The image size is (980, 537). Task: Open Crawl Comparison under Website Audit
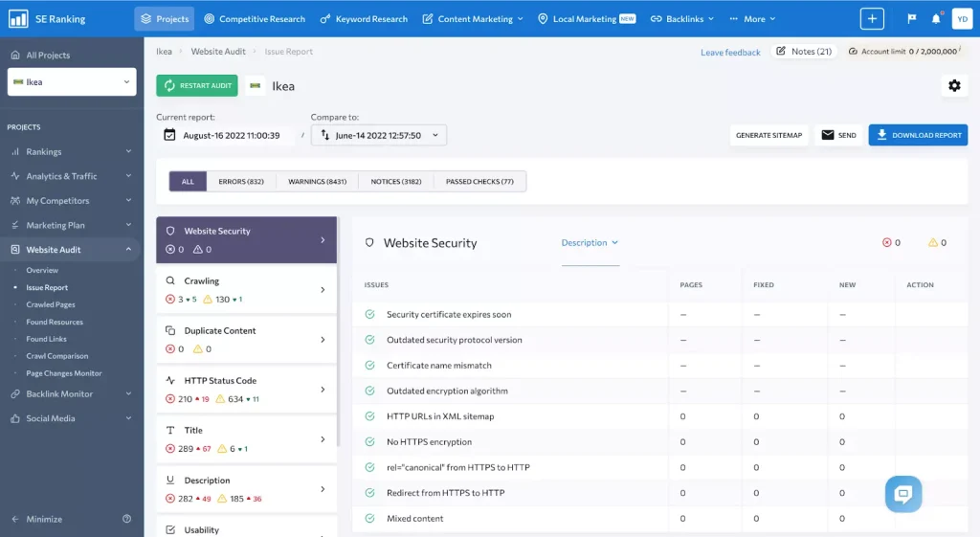[56, 356]
